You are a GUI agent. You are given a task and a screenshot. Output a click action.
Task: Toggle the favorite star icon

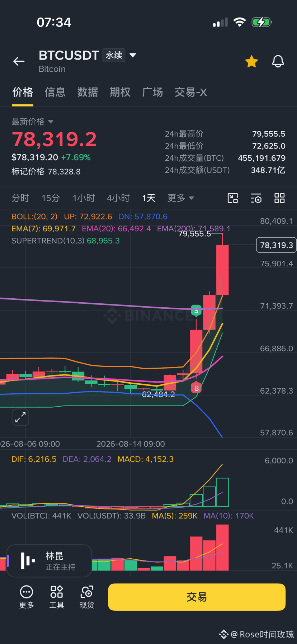tap(251, 62)
